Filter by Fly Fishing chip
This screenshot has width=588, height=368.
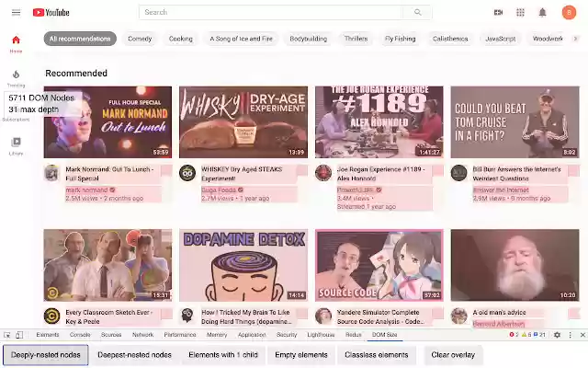[401, 39]
